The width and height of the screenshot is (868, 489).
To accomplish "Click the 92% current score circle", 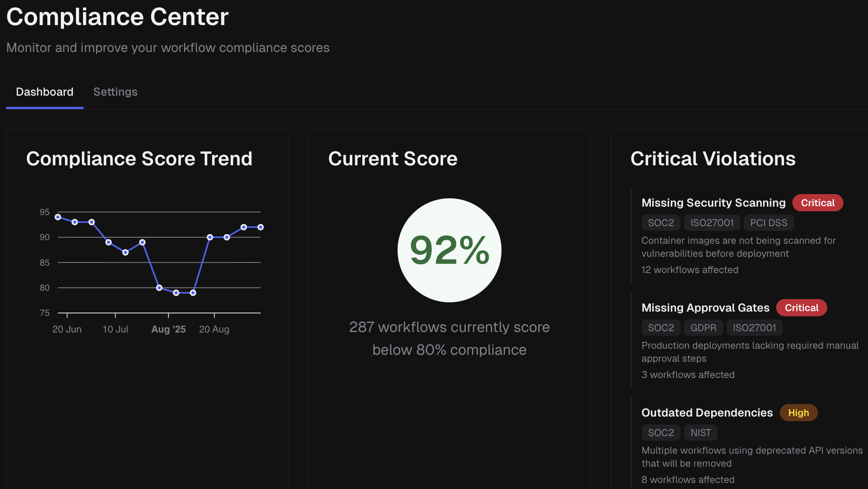I will pyautogui.click(x=449, y=250).
